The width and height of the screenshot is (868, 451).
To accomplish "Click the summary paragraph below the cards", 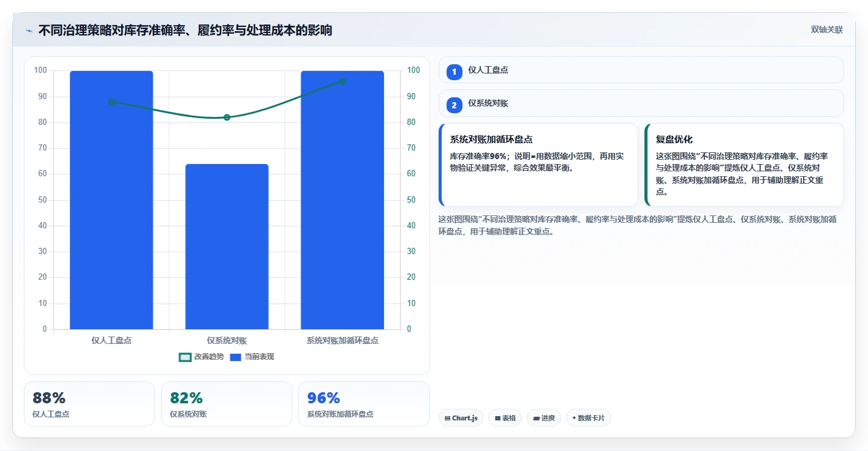I will pos(638,225).
